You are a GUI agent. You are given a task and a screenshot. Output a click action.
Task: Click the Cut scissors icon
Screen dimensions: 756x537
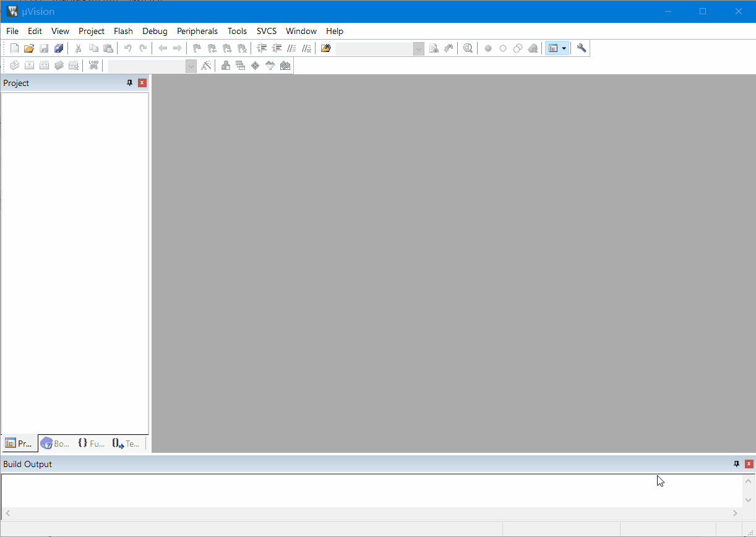tap(79, 48)
